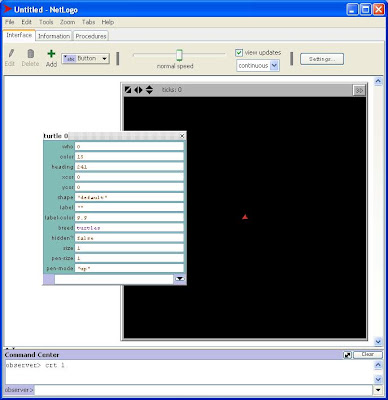Image resolution: width=388 pixels, height=400 pixels.
Task: Click the size value field
Action: tap(129, 248)
